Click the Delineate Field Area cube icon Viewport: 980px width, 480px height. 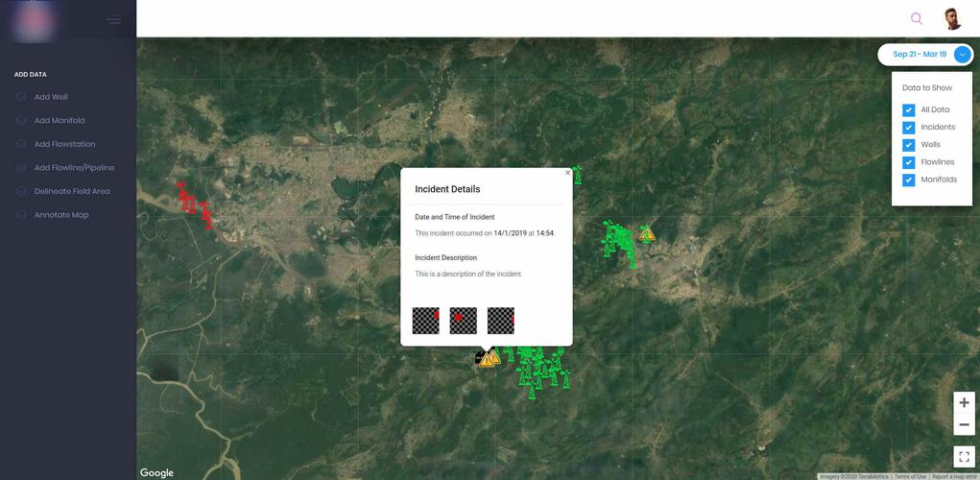click(20, 191)
